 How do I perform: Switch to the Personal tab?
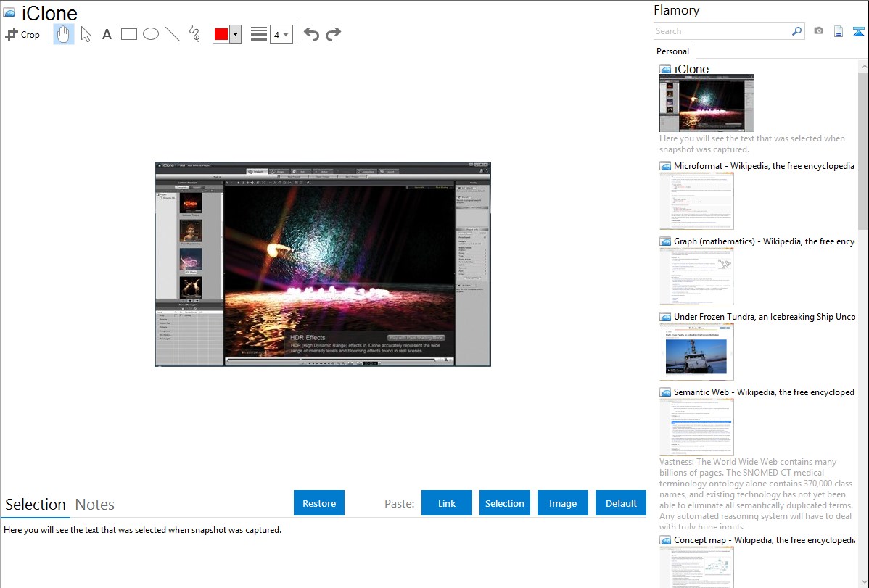[672, 51]
